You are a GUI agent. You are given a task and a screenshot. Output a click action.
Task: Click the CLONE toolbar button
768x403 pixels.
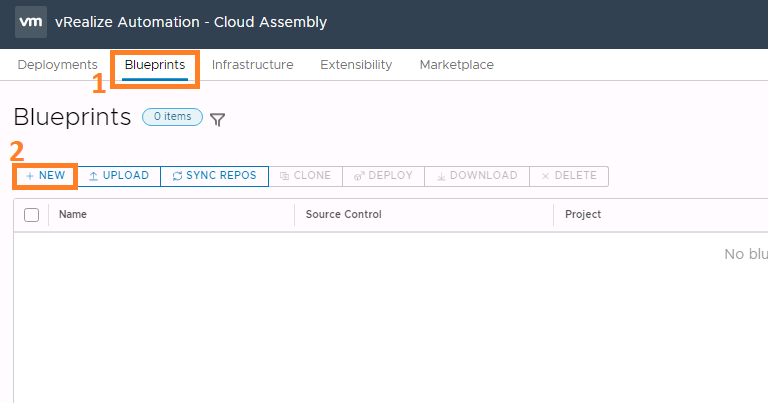(306, 176)
